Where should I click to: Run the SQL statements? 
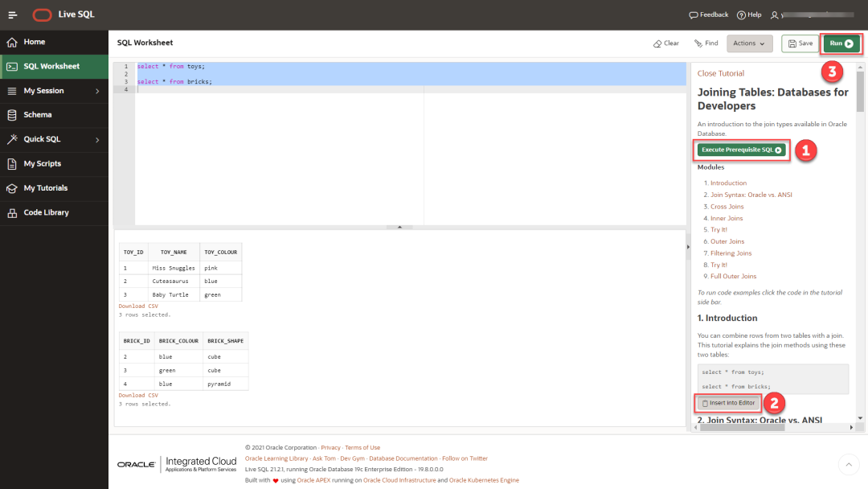point(841,43)
